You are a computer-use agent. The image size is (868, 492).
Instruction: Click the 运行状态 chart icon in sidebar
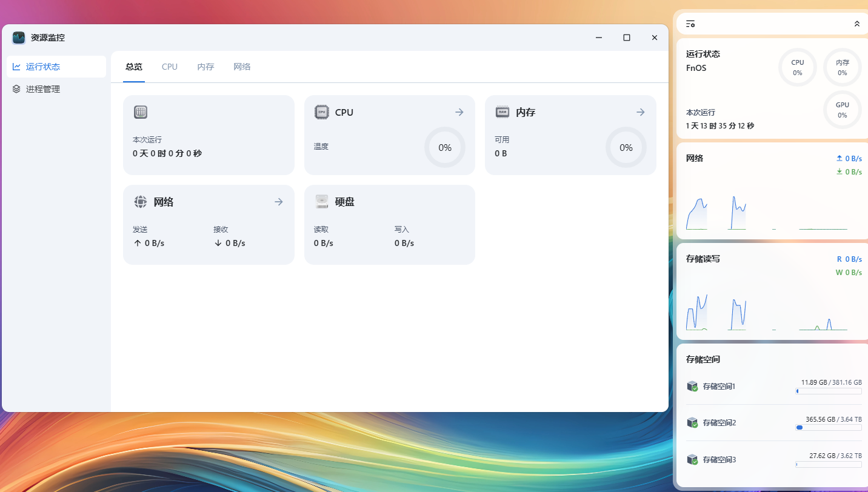pyautogui.click(x=16, y=67)
